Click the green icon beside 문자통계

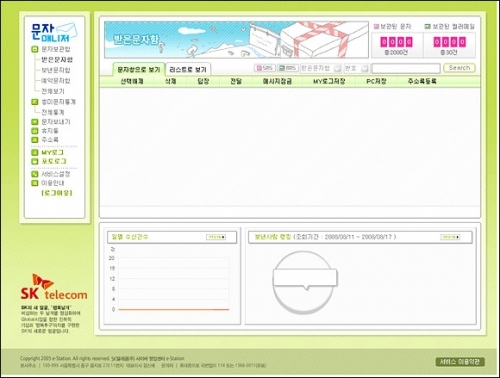click(x=34, y=102)
